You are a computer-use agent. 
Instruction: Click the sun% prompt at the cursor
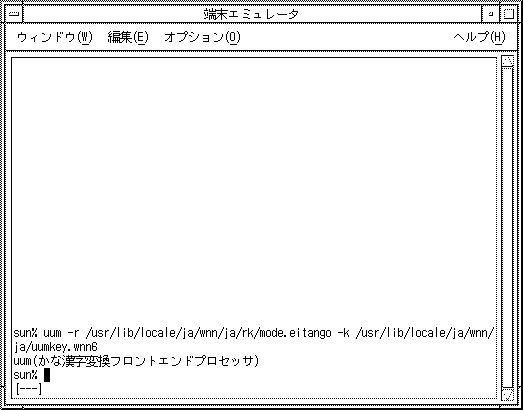tap(25, 375)
